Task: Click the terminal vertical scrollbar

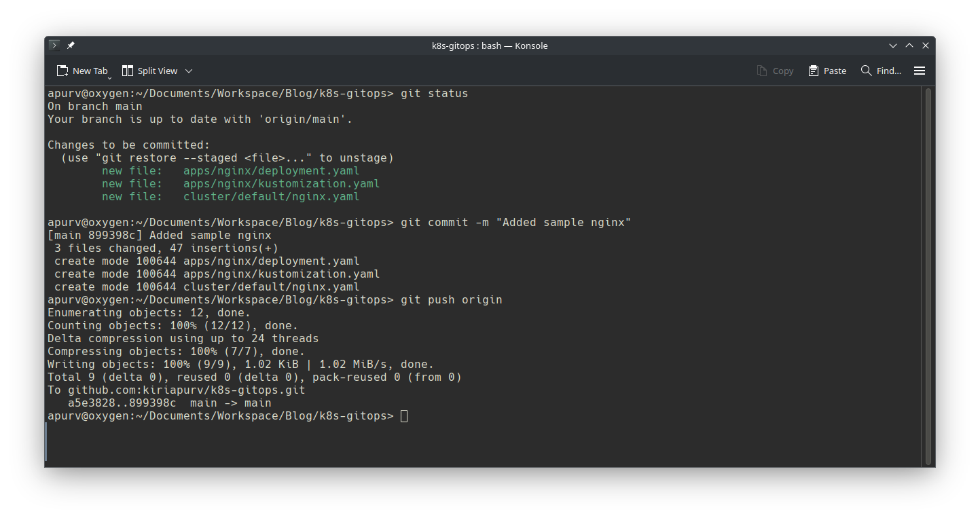Action: (928, 272)
